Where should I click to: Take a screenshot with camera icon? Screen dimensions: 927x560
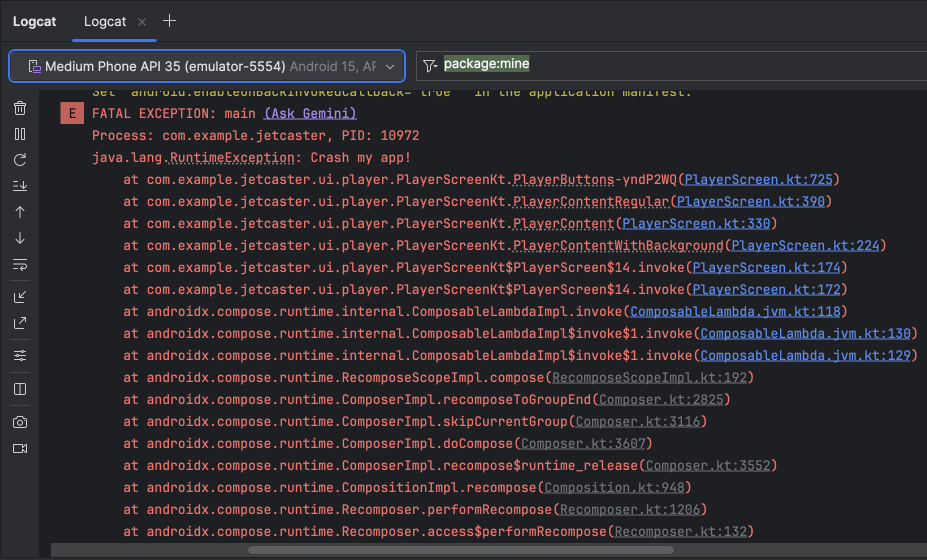pos(20,422)
